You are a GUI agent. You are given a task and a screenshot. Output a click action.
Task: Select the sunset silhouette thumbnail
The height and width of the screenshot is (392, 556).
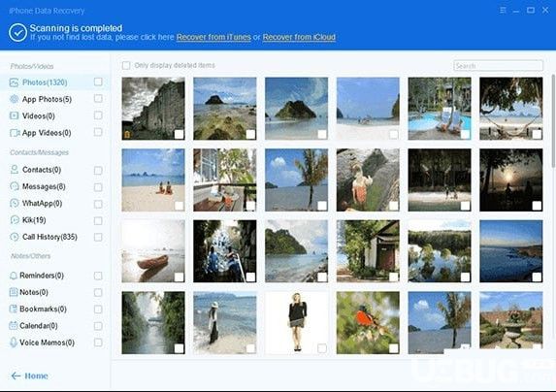click(x=511, y=180)
